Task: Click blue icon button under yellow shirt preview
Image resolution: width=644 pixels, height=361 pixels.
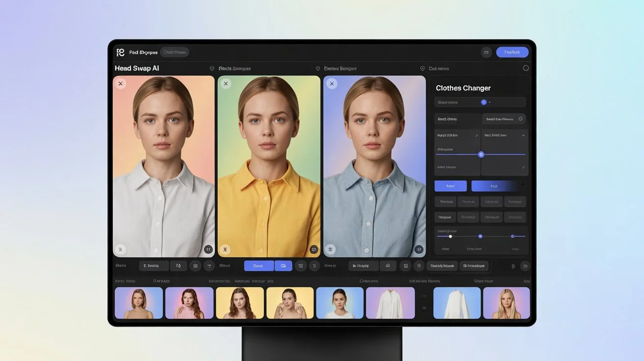Action: (283, 266)
